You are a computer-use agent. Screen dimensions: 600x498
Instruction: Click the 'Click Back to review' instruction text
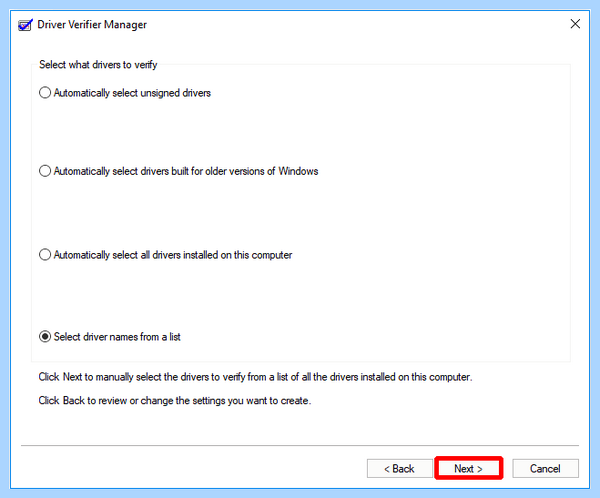(x=174, y=401)
